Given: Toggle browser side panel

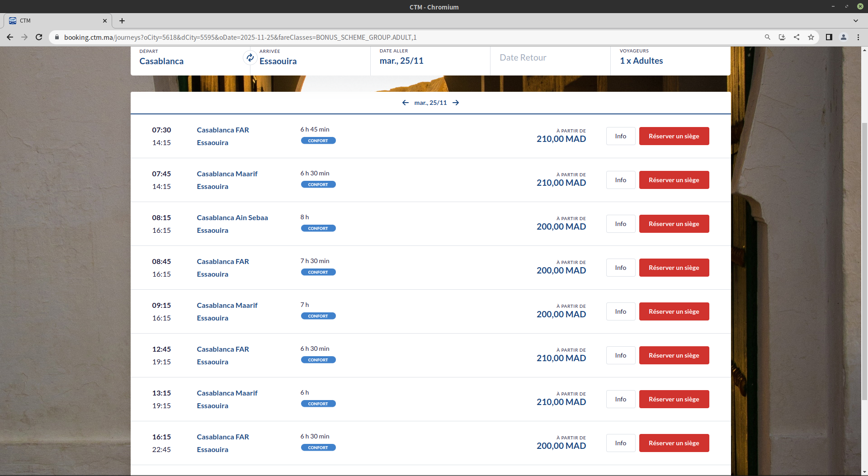Looking at the screenshot, I should [x=829, y=37].
